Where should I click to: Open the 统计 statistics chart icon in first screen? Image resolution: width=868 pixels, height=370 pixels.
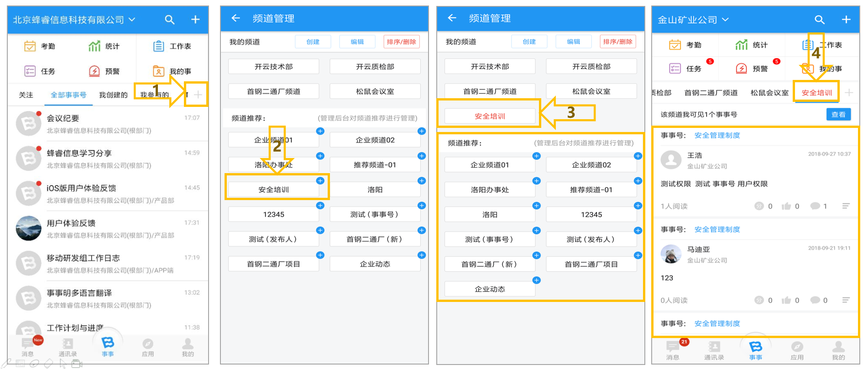pyautogui.click(x=94, y=46)
